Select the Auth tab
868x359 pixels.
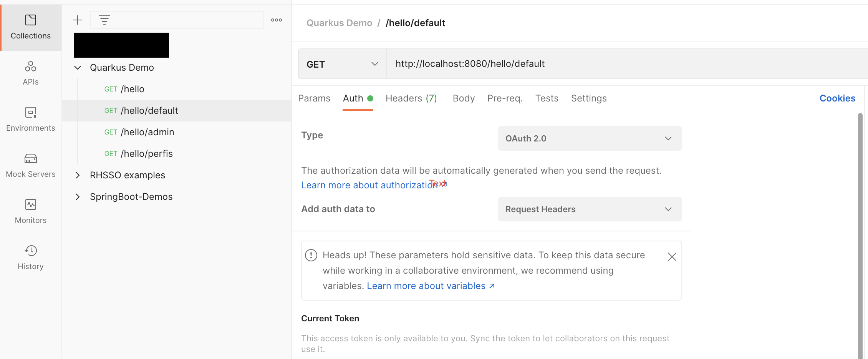pyautogui.click(x=358, y=98)
